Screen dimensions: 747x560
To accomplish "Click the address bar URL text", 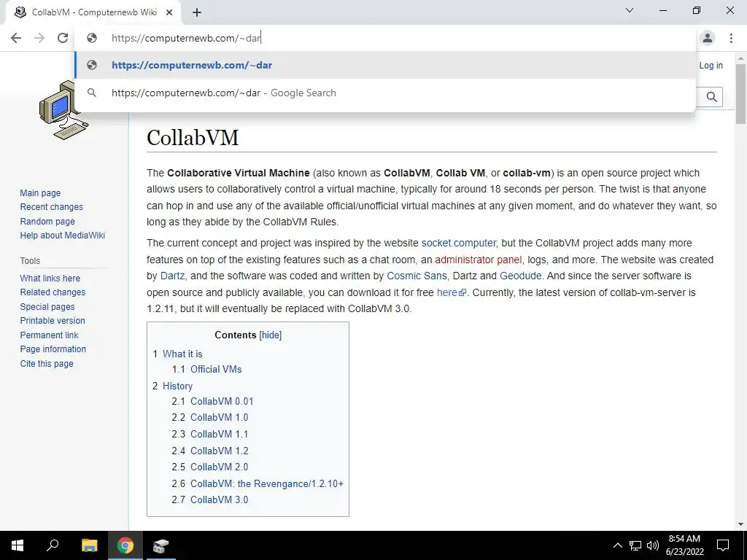I will 186,38.
